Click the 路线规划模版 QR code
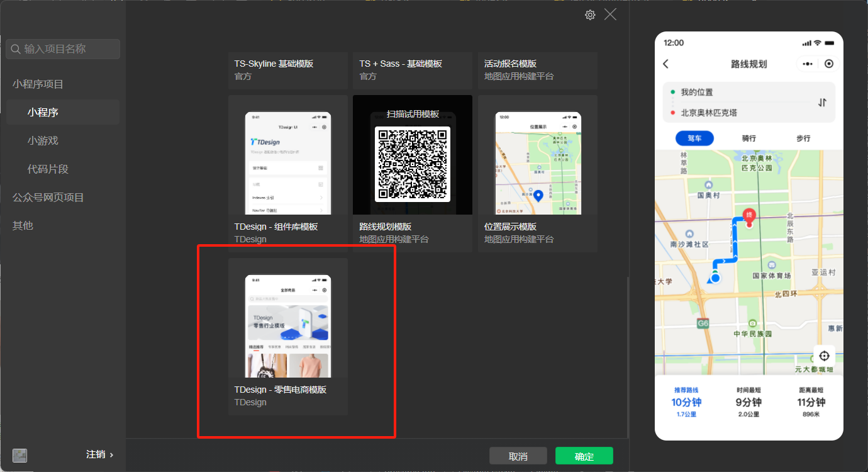The width and height of the screenshot is (868, 472). pyautogui.click(x=413, y=164)
